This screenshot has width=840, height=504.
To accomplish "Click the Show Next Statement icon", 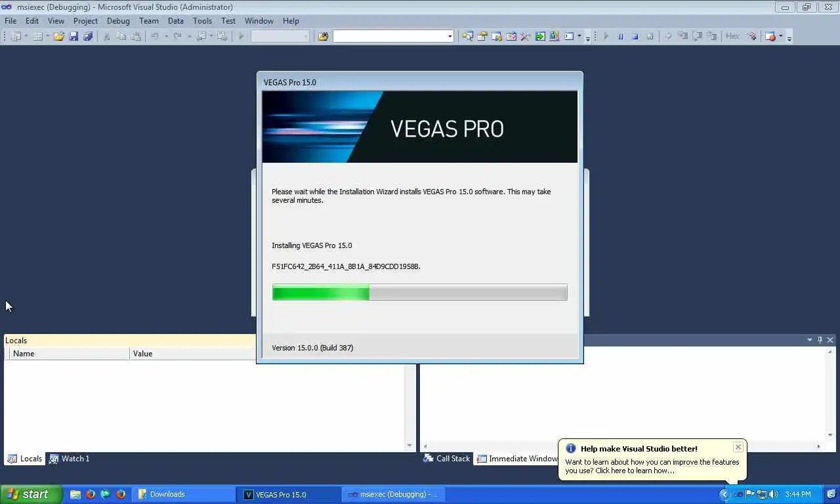I will click(x=668, y=36).
